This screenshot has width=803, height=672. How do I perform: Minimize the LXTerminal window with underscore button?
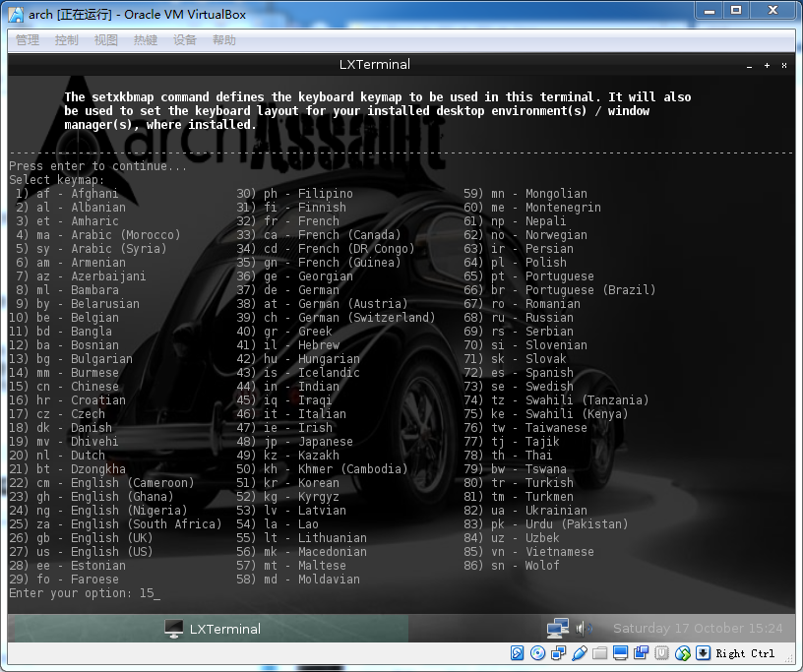click(x=749, y=66)
